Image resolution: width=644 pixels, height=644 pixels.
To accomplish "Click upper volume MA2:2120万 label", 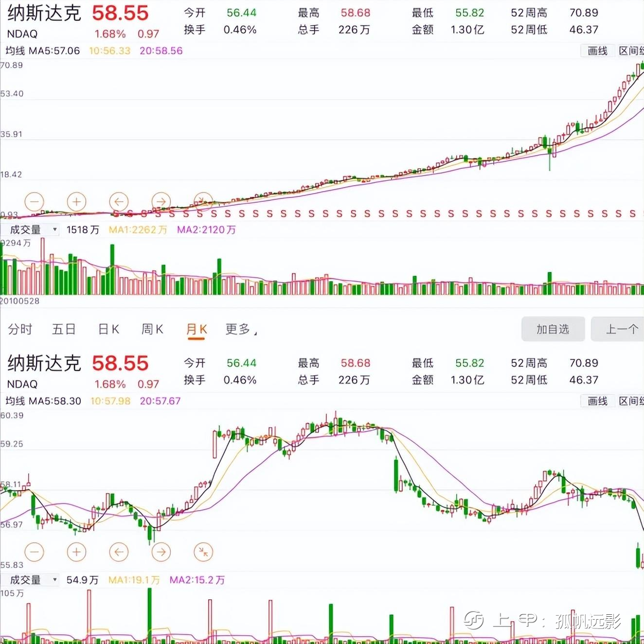I will (x=206, y=230).
